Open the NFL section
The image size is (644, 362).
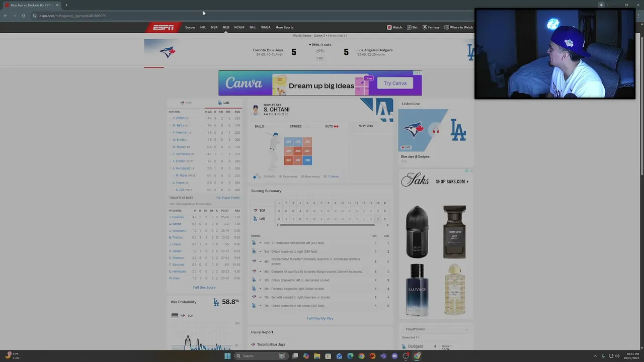click(x=203, y=27)
